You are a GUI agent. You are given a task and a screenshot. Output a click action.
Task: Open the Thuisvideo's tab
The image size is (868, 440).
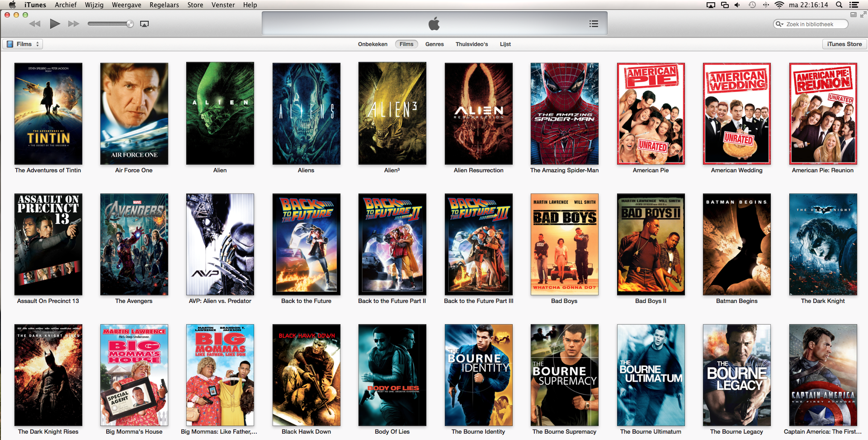472,44
